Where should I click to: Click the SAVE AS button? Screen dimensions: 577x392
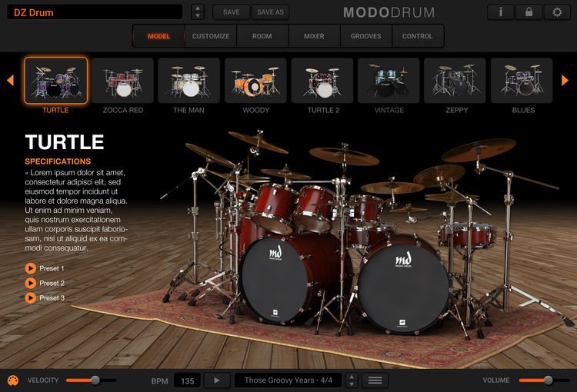click(271, 12)
